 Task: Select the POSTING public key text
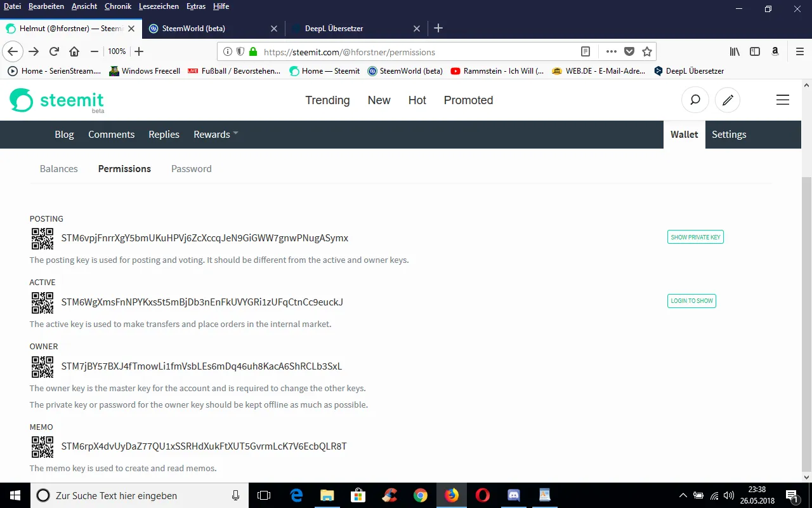(x=205, y=238)
